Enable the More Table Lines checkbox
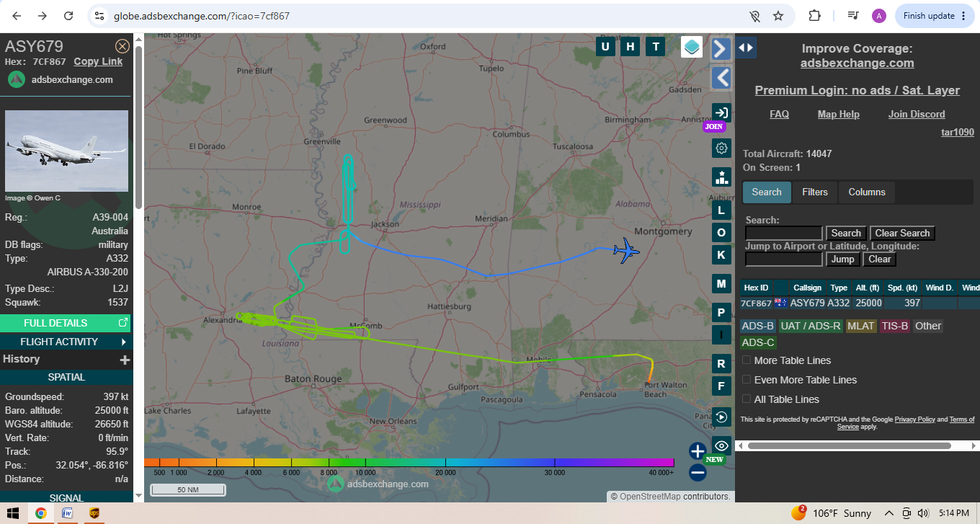 click(x=747, y=360)
